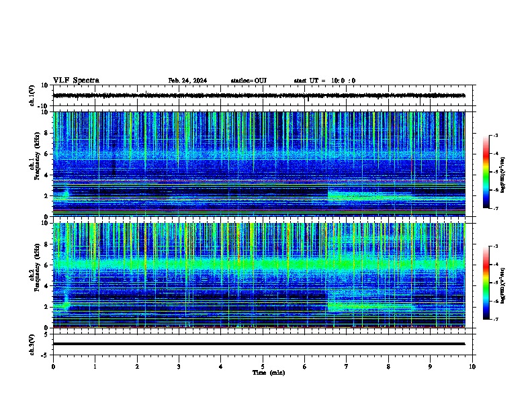Click the "station=OUI" header text
Viewport: 532px width, 411px height.
249,81
